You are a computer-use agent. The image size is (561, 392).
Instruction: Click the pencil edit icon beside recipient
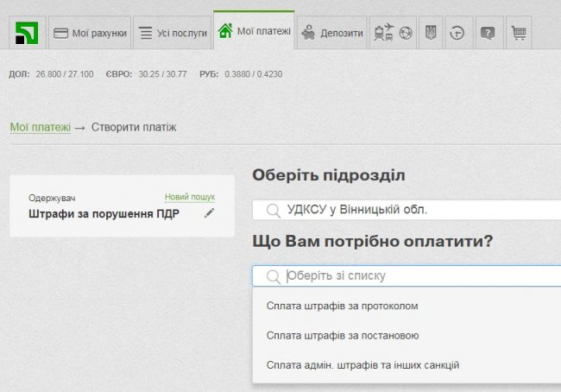[x=209, y=213]
